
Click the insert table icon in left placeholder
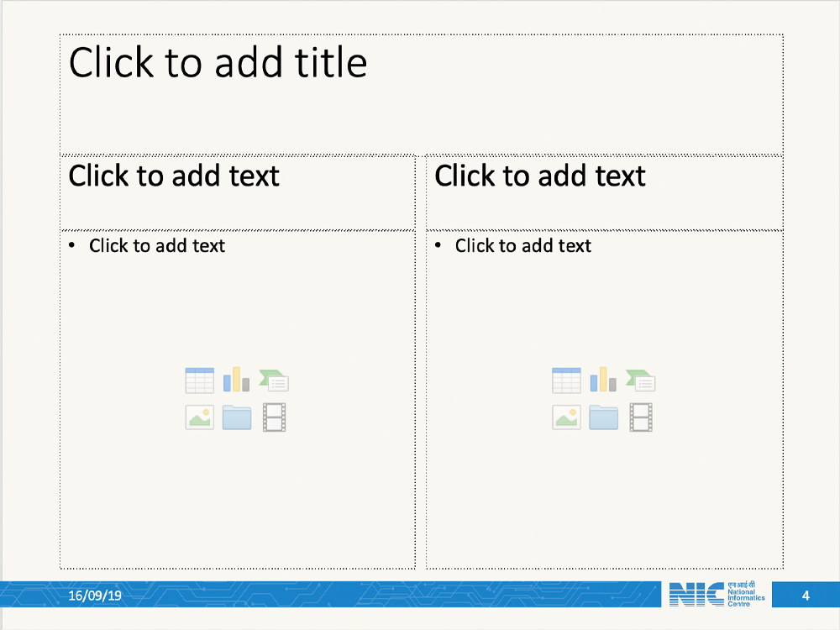200,381
